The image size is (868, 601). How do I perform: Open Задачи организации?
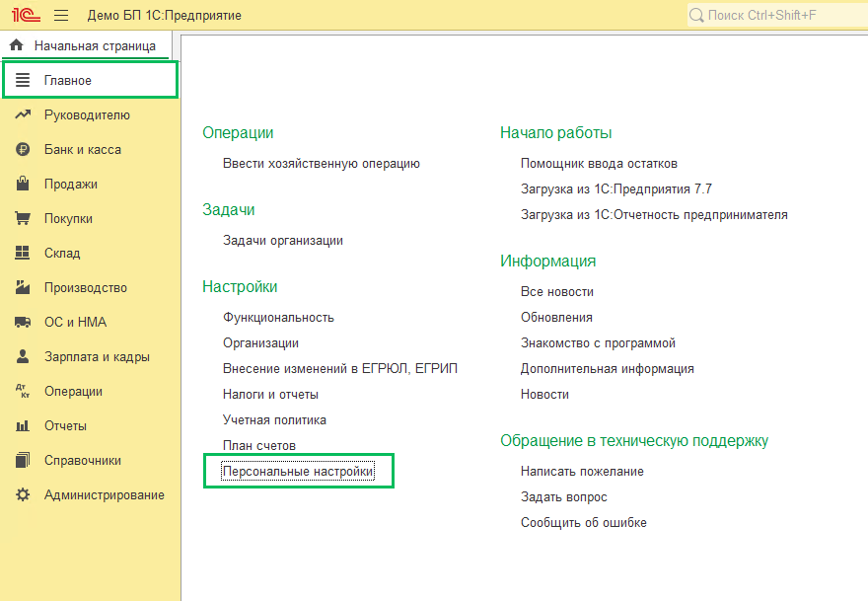tap(283, 241)
